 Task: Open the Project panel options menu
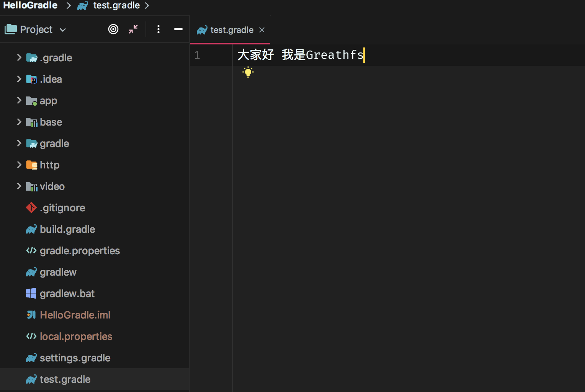click(x=159, y=29)
